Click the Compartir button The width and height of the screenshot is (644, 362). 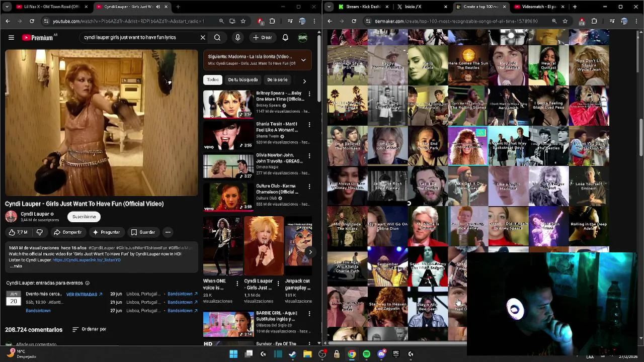68,232
